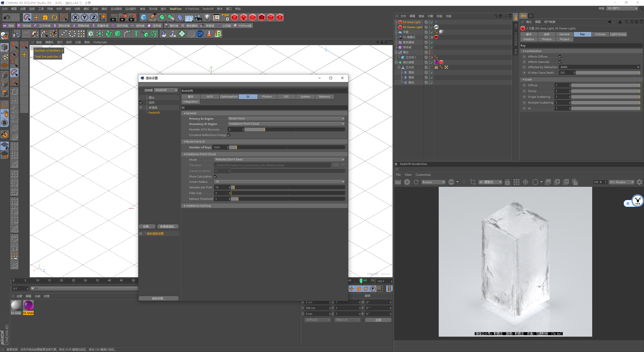Open Primary GI Engine dropdown
This screenshot has width=644, height=352.
[286, 118]
